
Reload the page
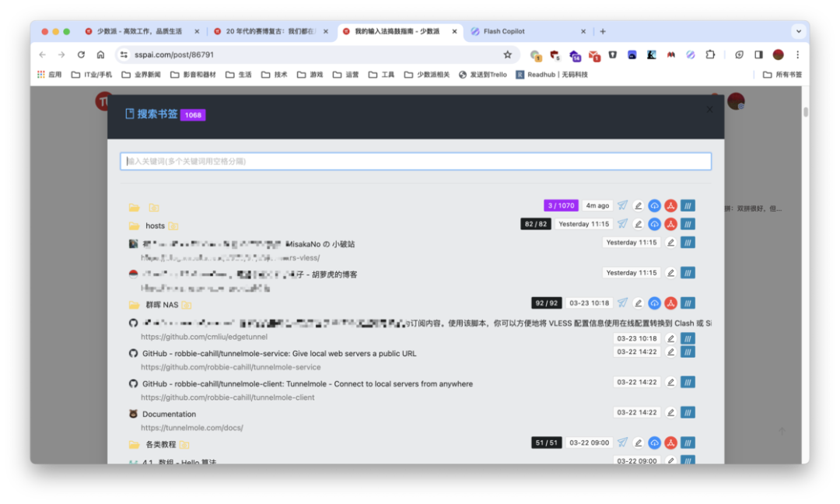pos(81,54)
